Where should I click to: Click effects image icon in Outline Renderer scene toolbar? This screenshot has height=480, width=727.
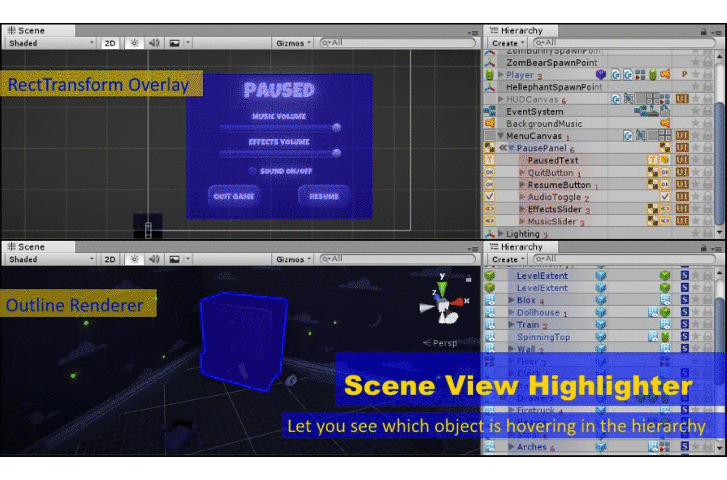tap(174, 259)
